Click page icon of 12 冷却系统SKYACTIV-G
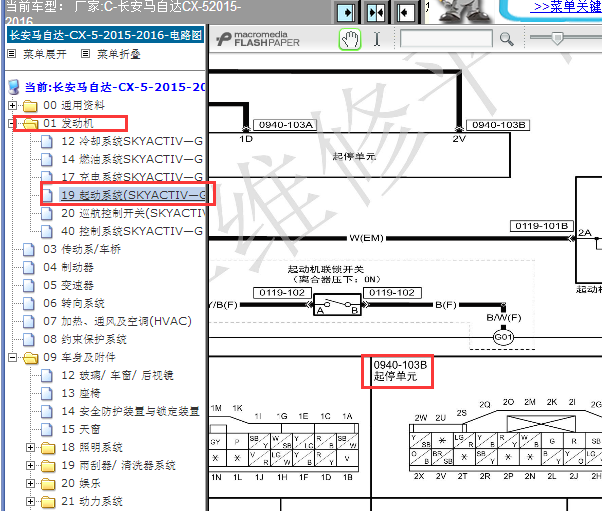 (x=47, y=142)
